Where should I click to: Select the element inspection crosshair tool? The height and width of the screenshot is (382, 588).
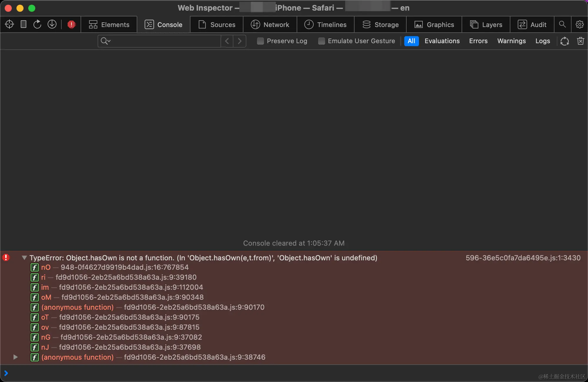9,24
